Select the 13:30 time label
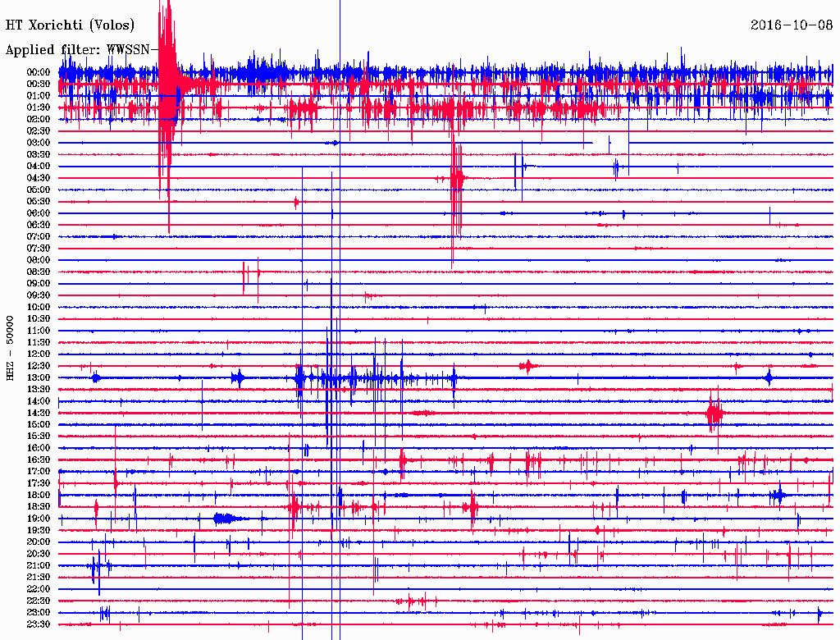 coord(39,389)
